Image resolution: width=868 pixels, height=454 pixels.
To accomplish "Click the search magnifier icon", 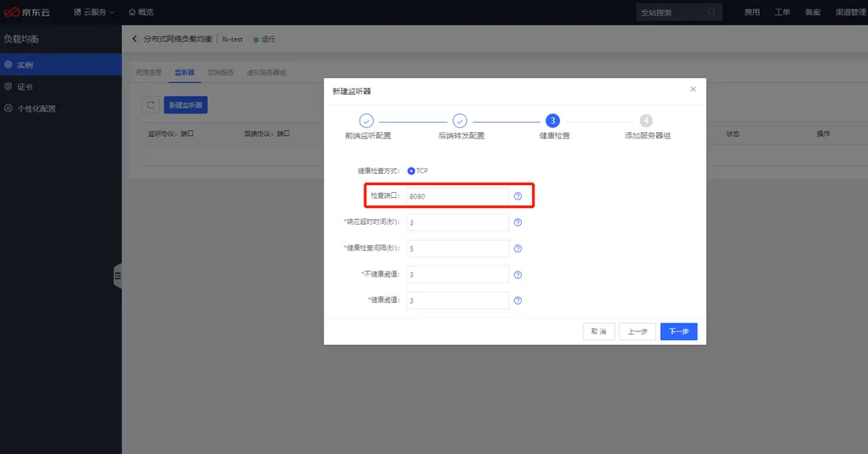I will click(712, 12).
